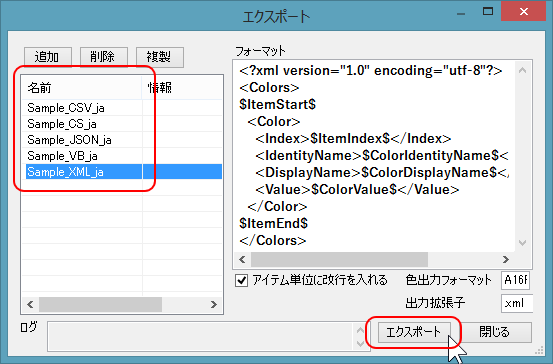
Task: Click the $ItemStart$ line in the format
Action: [x=278, y=104]
